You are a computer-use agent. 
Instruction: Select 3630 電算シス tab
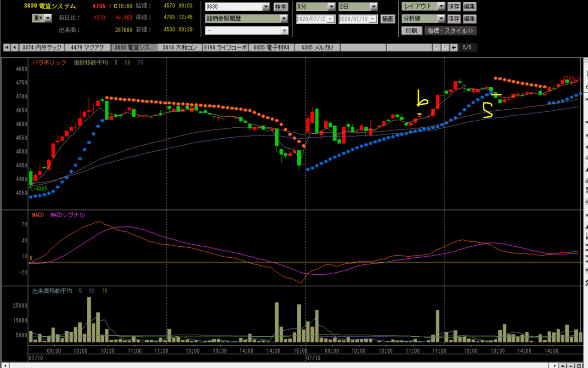click(x=134, y=47)
